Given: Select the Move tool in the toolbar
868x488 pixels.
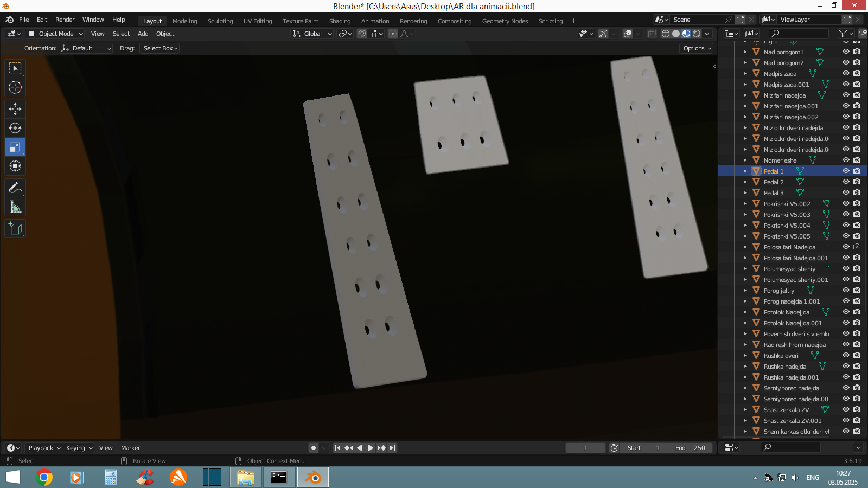Looking at the screenshot, I should (x=15, y=109).
